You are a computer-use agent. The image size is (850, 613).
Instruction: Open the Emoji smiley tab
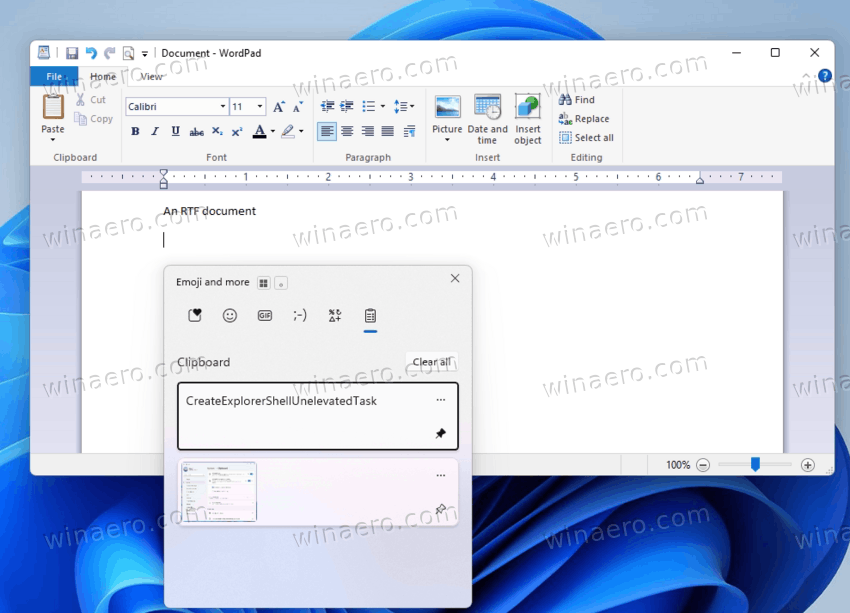tap(230, 315)
